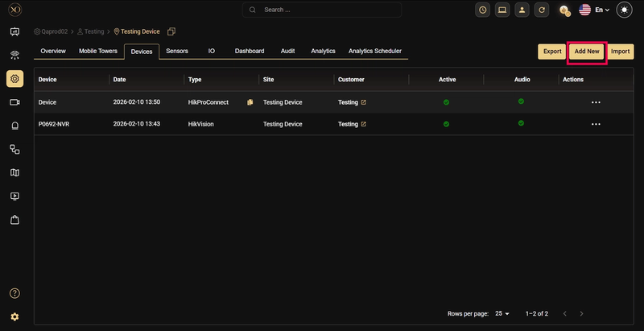The width and height of the screenshot is (644, 331).
Task: Open the XO logo home icon
Action: 14,10
